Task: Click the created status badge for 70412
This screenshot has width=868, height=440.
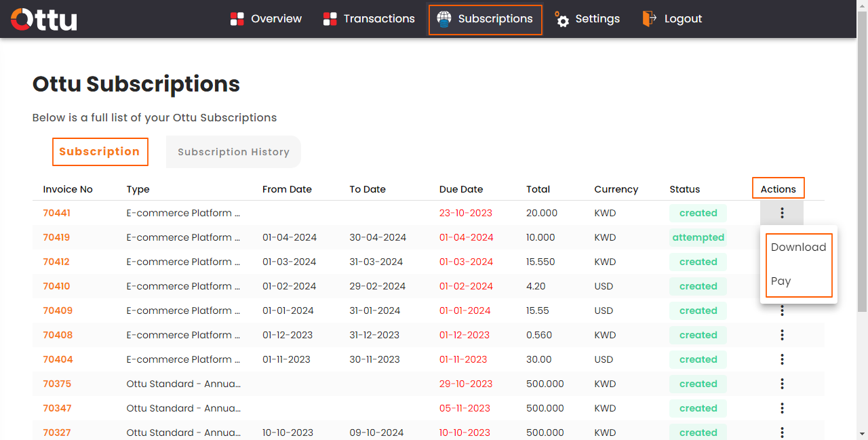Action: pos(698,262)
